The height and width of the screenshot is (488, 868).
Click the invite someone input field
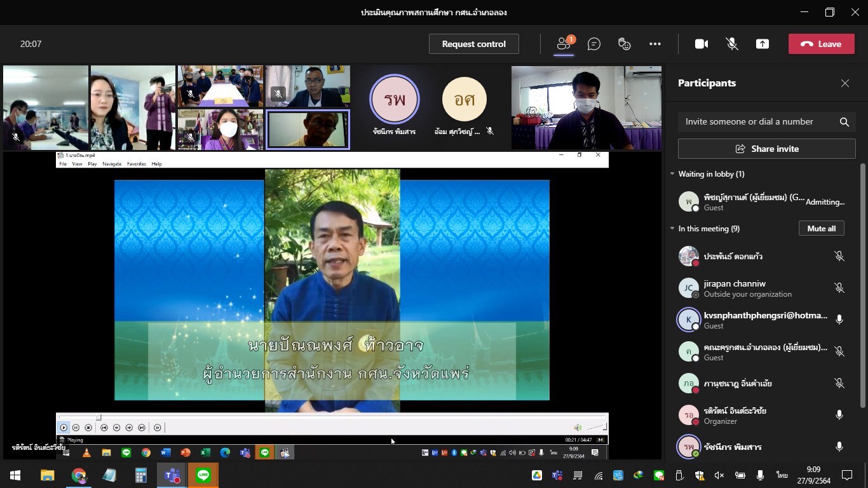(756, 122)
